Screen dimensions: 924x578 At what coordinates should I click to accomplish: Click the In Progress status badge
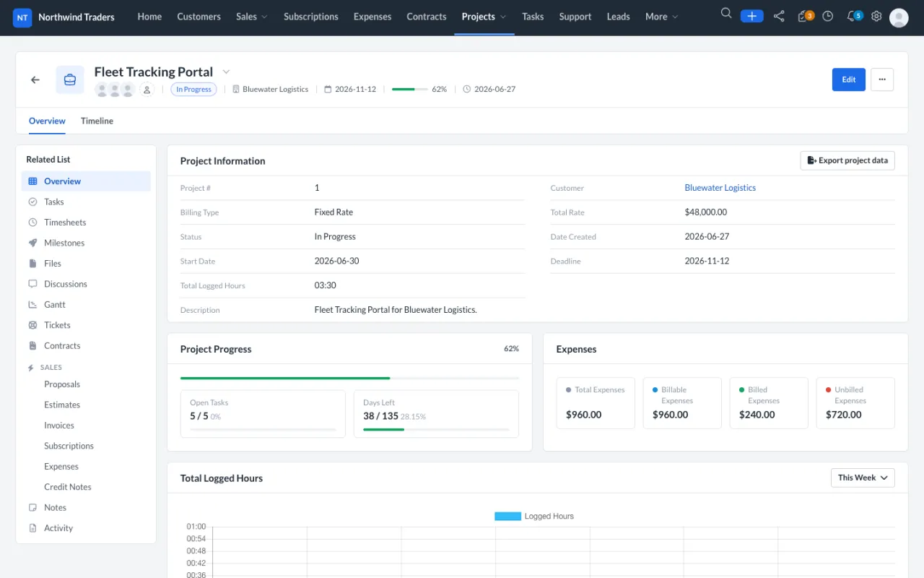pos(193,90)
